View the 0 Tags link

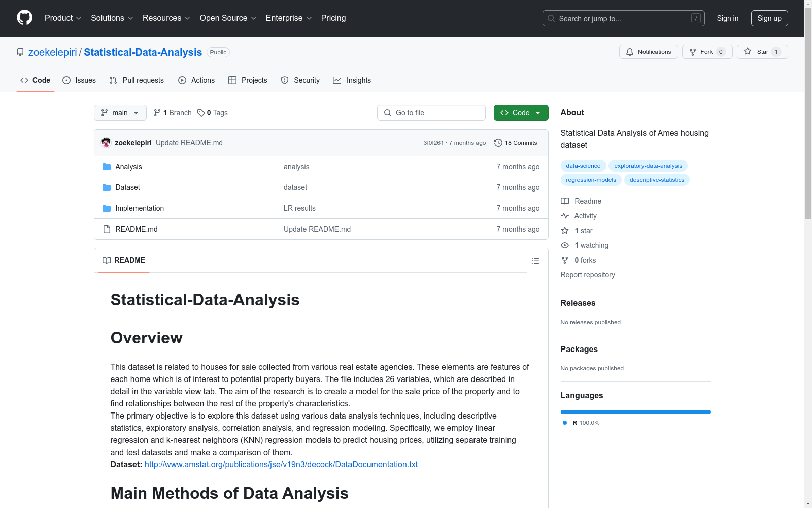click(x=213, y=113)
